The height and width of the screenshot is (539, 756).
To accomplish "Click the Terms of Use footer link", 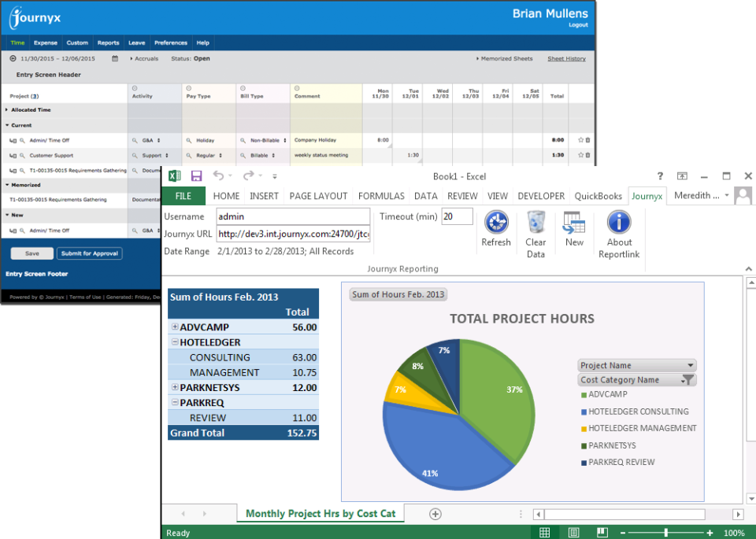I will click(x=85, y=297).
